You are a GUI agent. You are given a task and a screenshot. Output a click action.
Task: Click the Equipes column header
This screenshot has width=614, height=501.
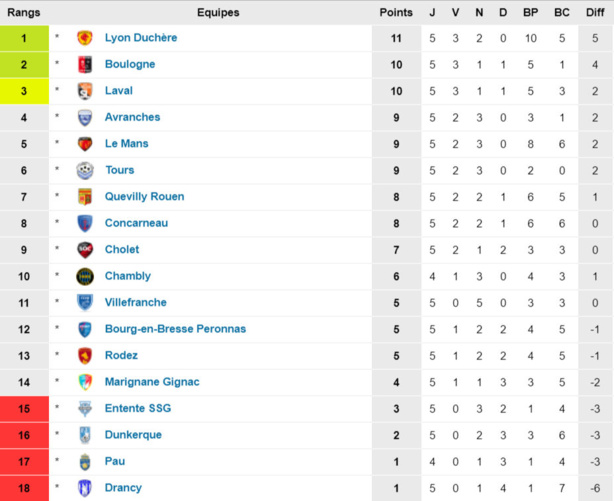click(217, 12)
